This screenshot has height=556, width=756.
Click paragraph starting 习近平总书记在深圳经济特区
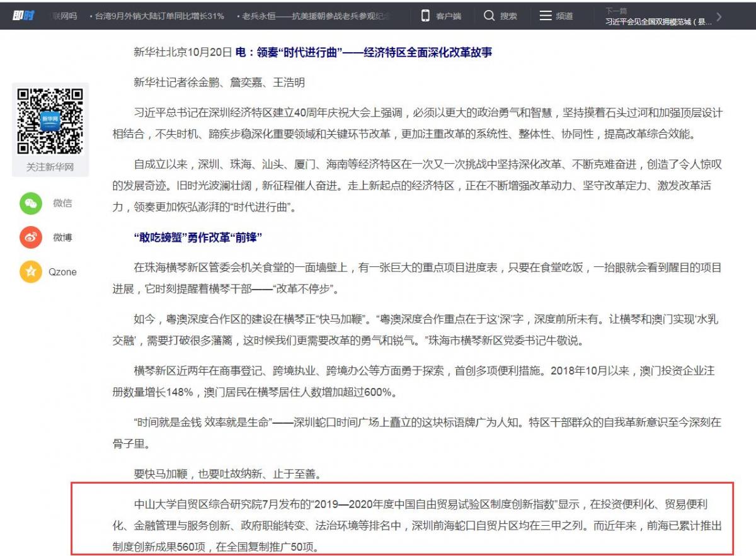click(417, 124)
